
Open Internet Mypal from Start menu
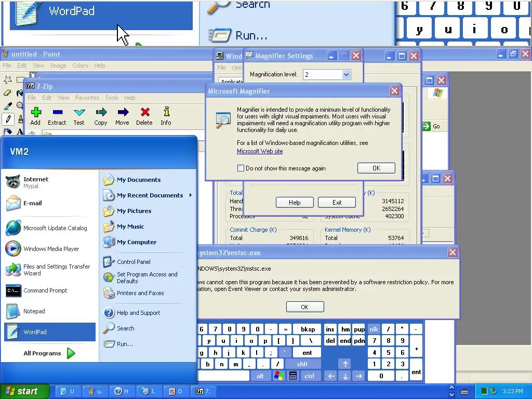pyautogui.click(x=49, y=182)
